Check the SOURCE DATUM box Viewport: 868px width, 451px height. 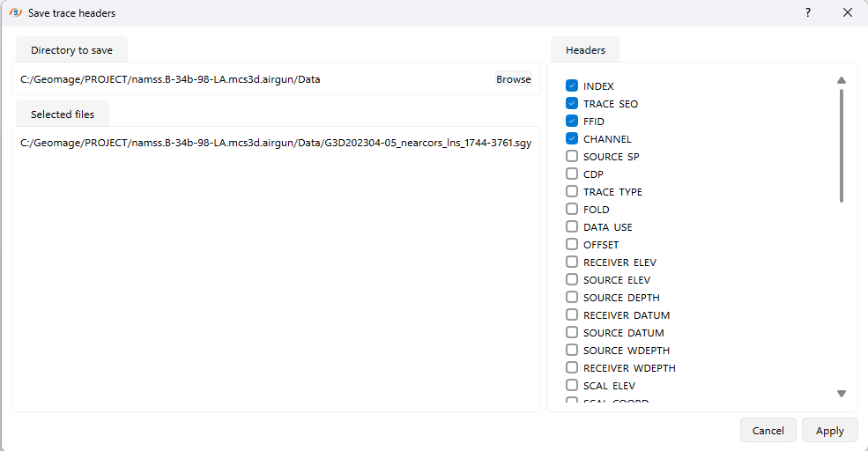tap(572, 333)
